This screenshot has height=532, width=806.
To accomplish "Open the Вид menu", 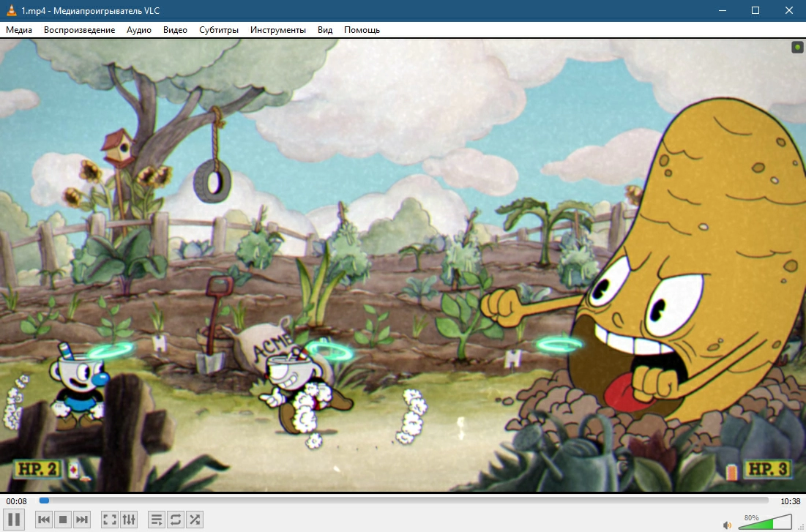I will click(x=325, y=30).
